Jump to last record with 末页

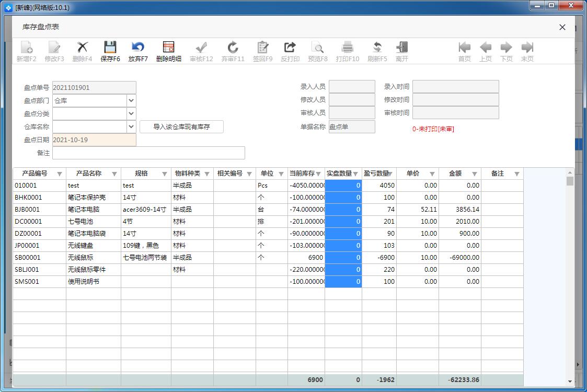click(x=527, y=48)
